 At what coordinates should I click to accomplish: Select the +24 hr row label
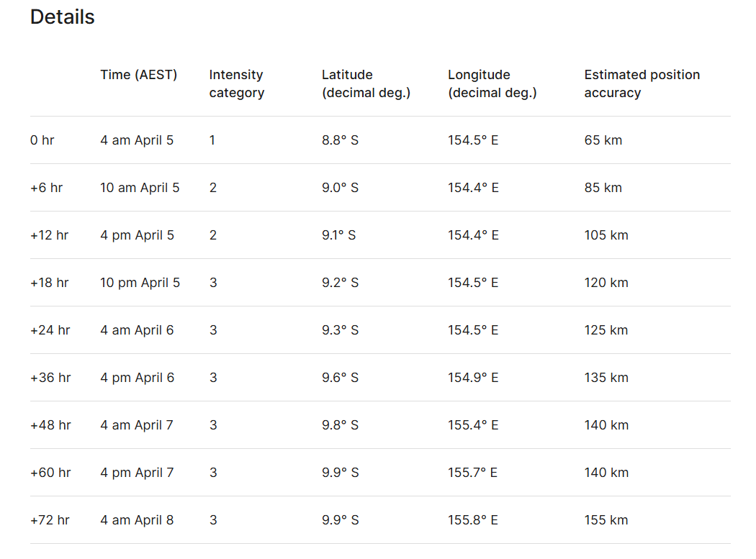coord(50,330)
